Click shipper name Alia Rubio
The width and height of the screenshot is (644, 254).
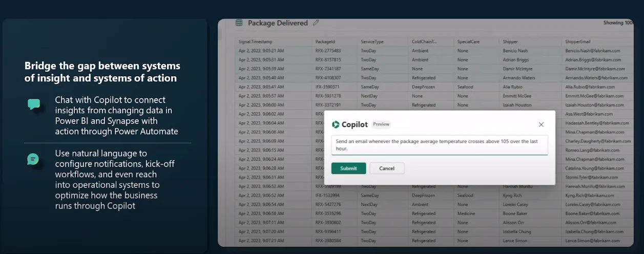coord(512,87)
